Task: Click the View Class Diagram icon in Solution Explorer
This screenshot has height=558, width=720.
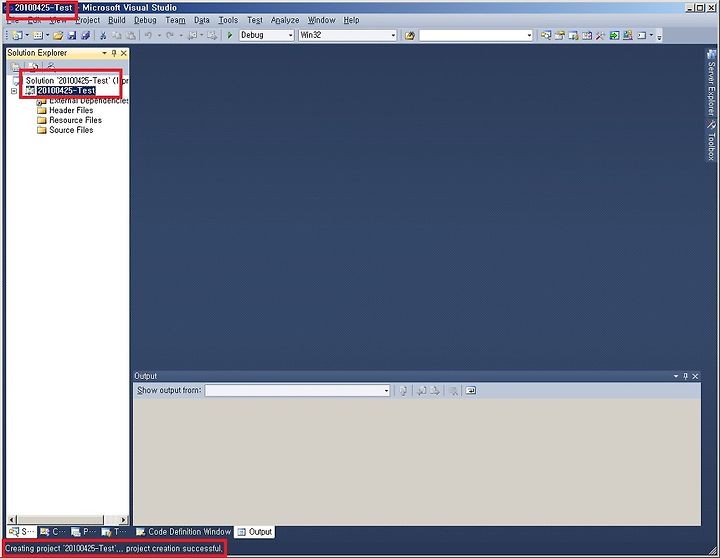Action: point(51,67)
